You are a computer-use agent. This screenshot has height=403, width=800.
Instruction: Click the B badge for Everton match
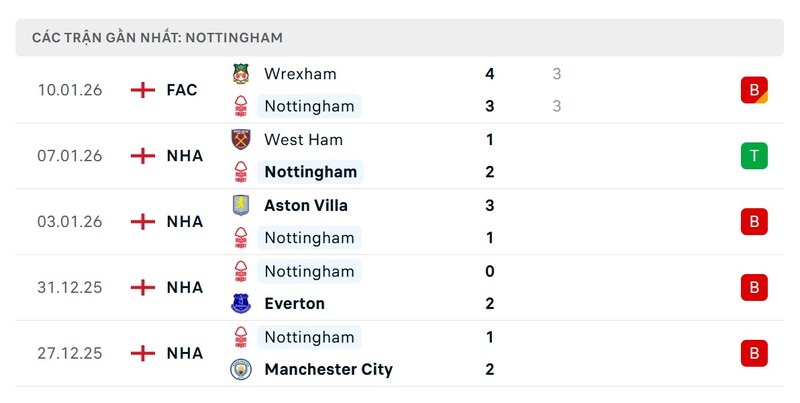pos(754,287)
